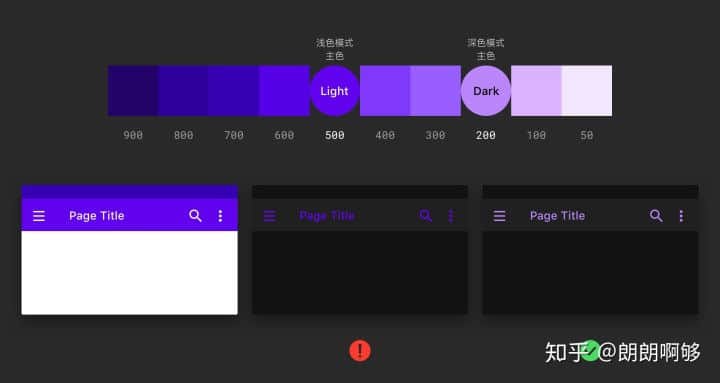720x383 pixels.
Task: Click search icon in middle dark app bar
Action: (426, 216)
